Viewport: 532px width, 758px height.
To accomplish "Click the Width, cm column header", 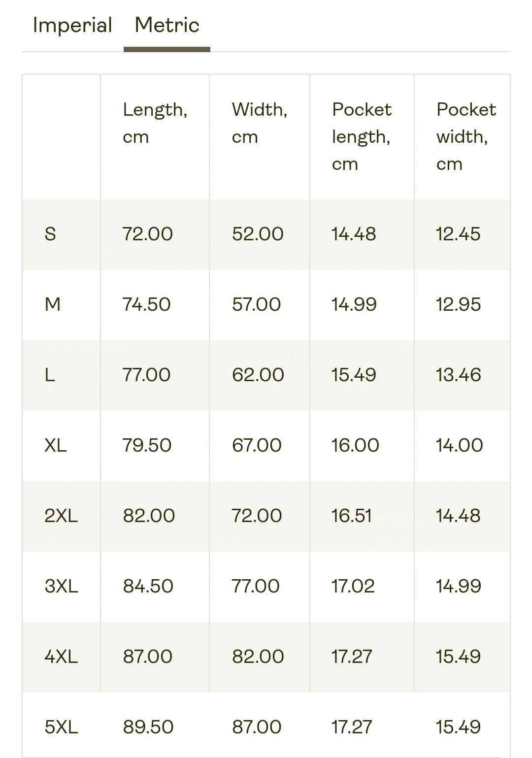I will (x=260, y=123).
